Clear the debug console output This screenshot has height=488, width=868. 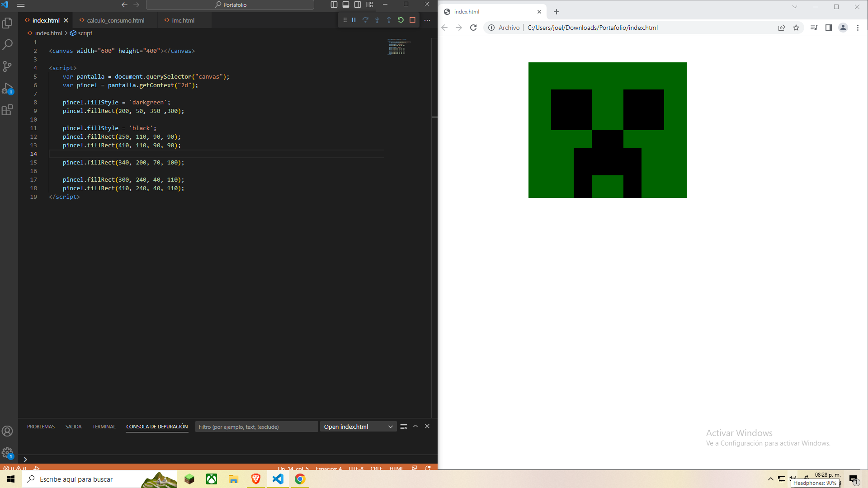click(404, 427)
